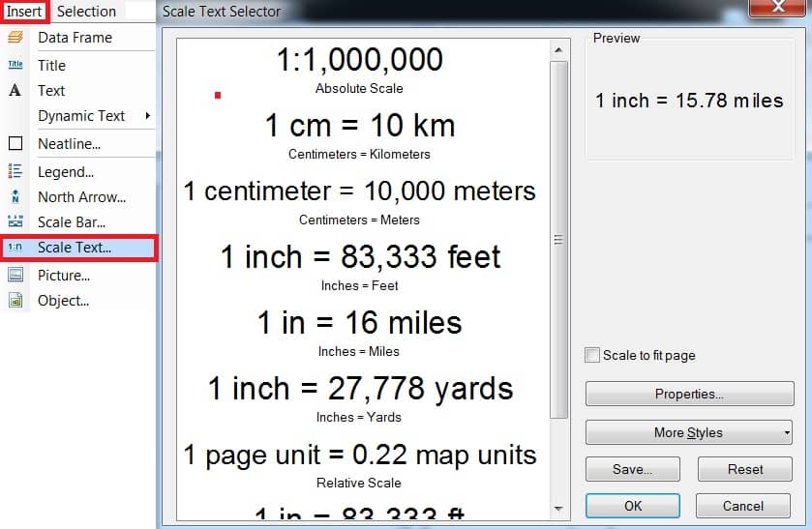Select the 1:1,000,000 Absolute Scale style

(360, 70)
